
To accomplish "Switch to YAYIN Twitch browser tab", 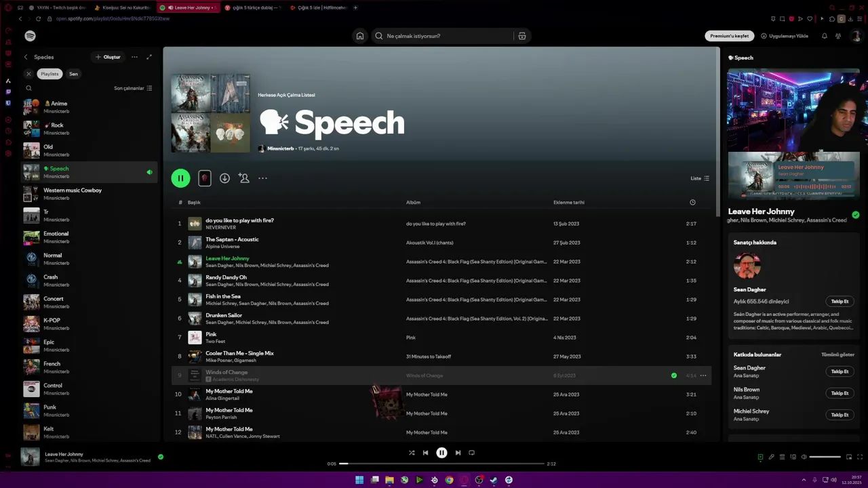I will point(57,7).
